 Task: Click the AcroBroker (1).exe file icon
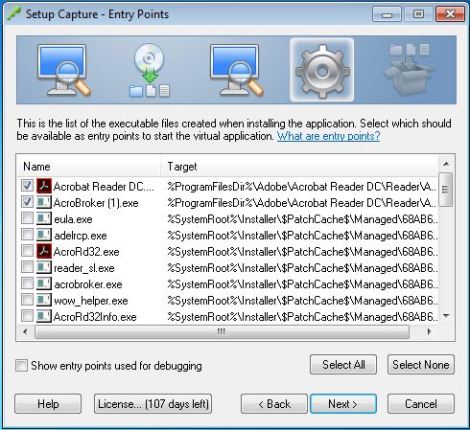[44, 203]
